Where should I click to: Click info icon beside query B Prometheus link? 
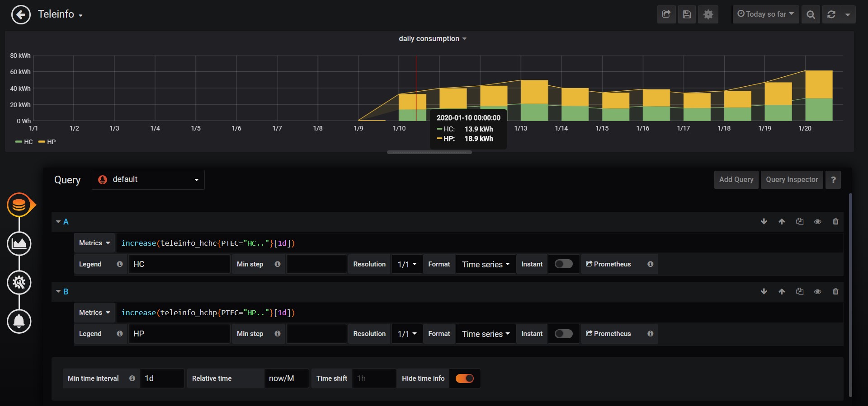pos(650,334)
